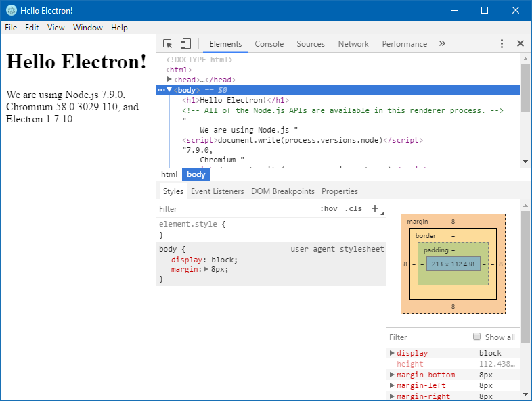Select body in the breadcrumb bar
532x401 pixels.
point(196,174)
